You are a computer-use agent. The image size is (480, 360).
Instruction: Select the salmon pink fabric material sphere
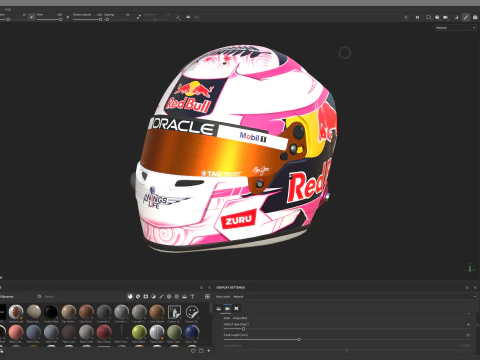pyautogui.click(x=16, y=332)
